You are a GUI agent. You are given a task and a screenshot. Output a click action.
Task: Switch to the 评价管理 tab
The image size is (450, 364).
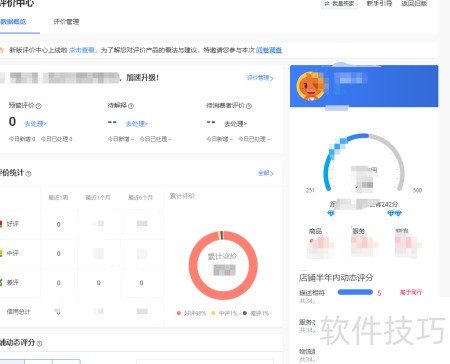pyautogui.click(x=66, y=22)
